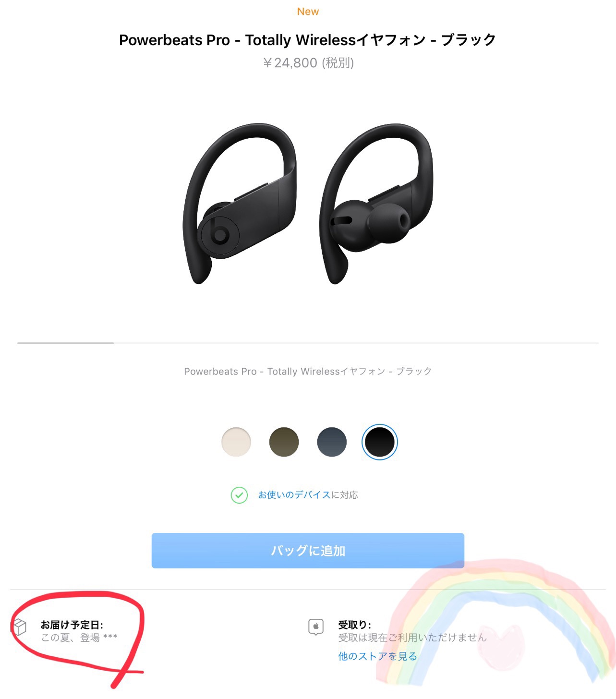The height and width of the screenshot is (699, 616).
Task: Click the バッグに追加 button
Action: point(308,551)
